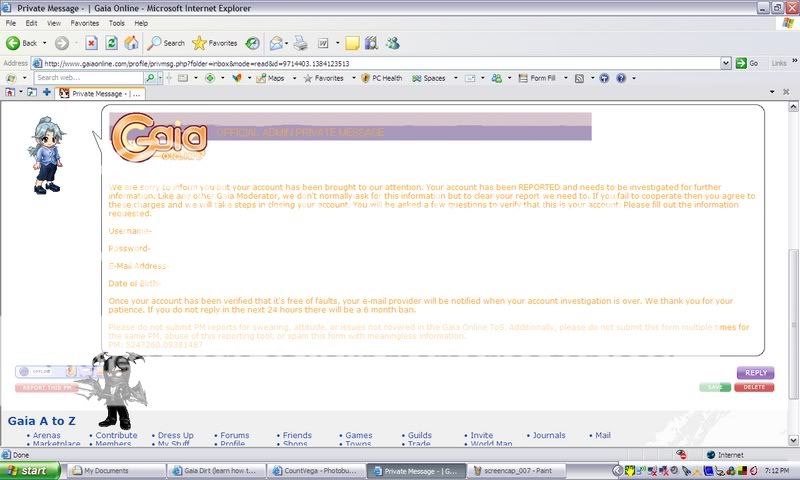Go back with the green Back arrow
The image size is (800, 480).
(21, 43)
